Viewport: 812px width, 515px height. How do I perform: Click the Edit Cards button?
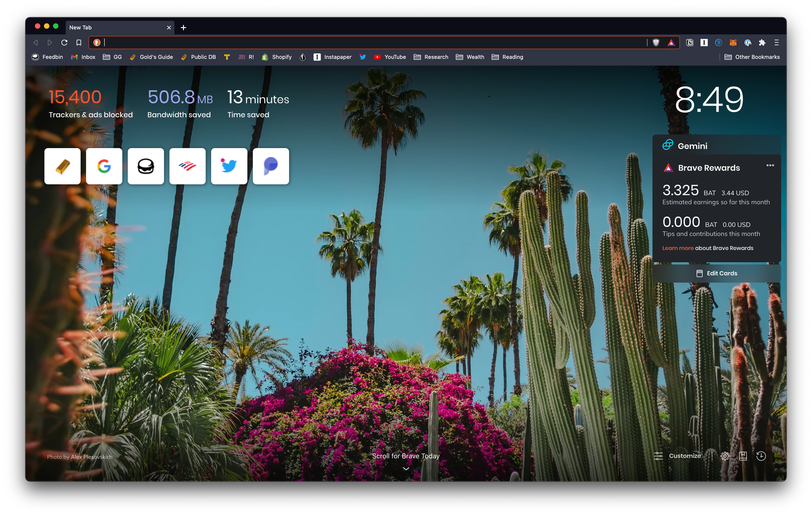(717, 273)
